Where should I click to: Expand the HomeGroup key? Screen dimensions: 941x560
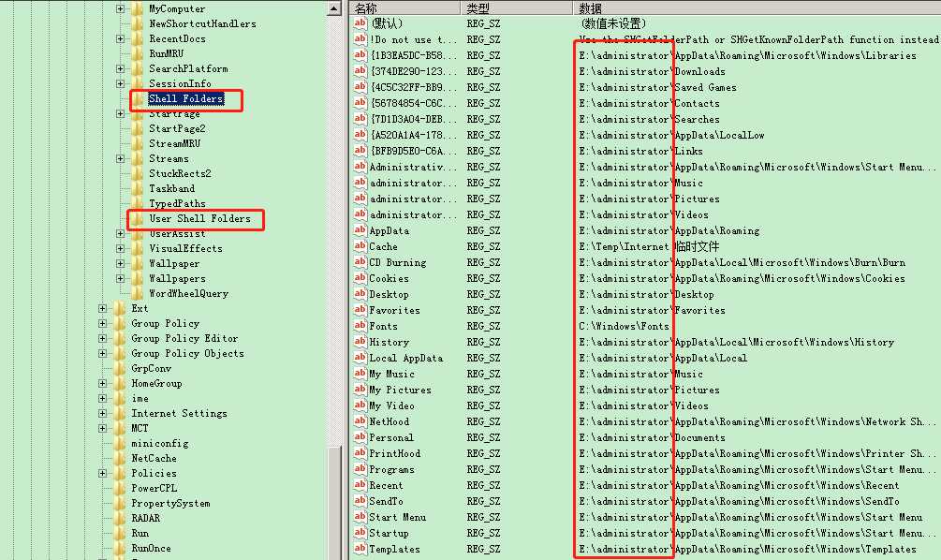103,384
